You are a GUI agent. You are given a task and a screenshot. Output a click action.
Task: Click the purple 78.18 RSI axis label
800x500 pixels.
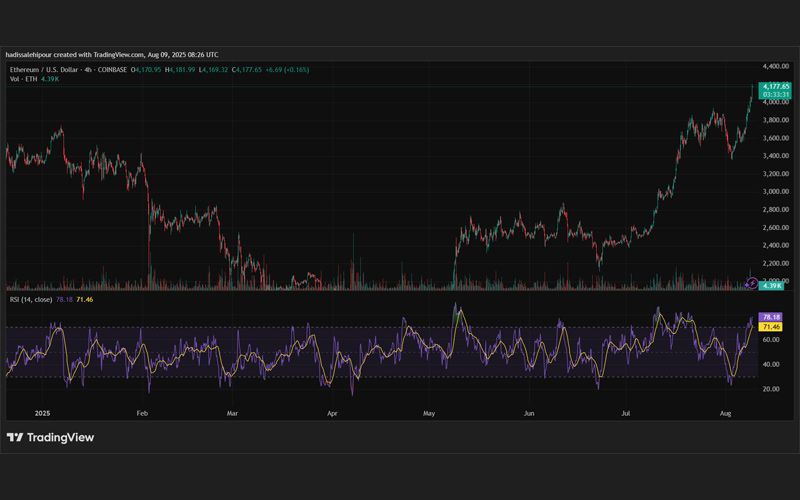tap(770, 317)
